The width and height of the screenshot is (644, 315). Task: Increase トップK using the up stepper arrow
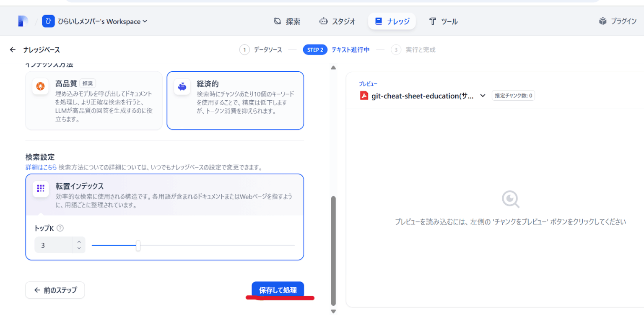coord(78,242)
